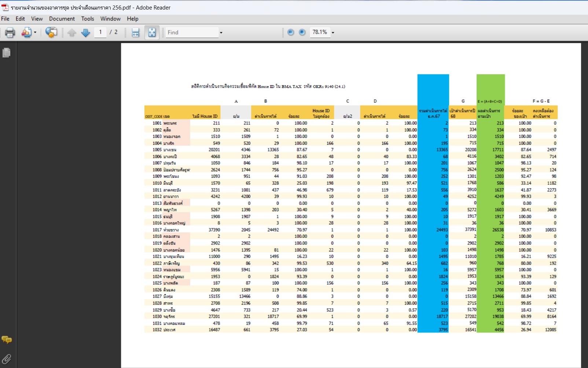The width and height of the screenshot is (588, 368).
Task: Open the Window menu
Action: coord(110,19)
